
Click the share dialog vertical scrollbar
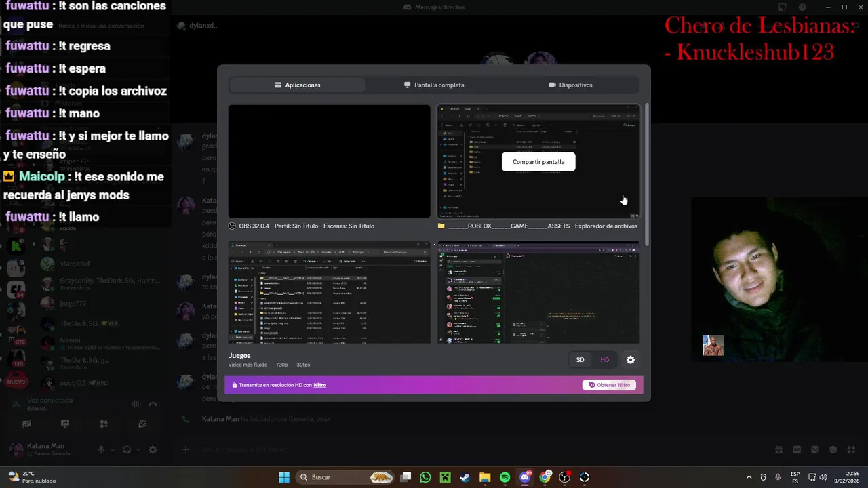click(x=646, y=175)
